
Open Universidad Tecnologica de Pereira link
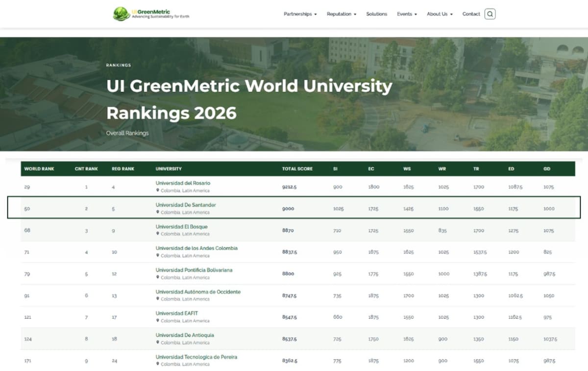(x=196, y=357)
